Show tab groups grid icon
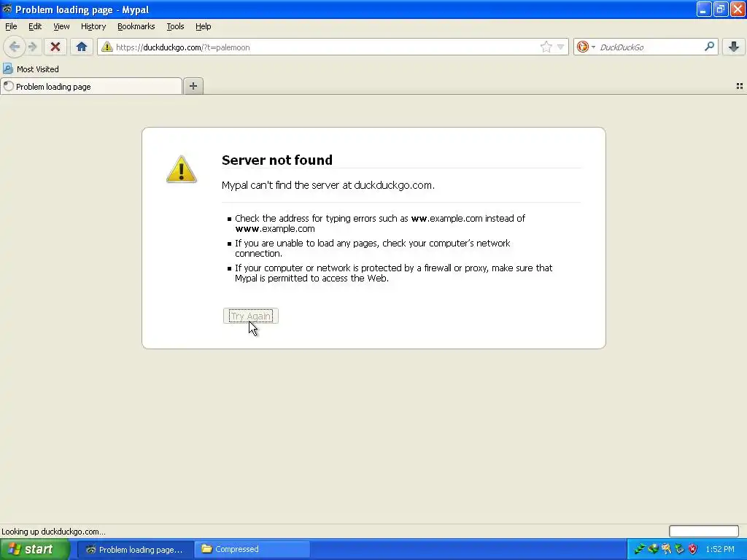Viewport: 747px width, 560px height. (740, 86)
